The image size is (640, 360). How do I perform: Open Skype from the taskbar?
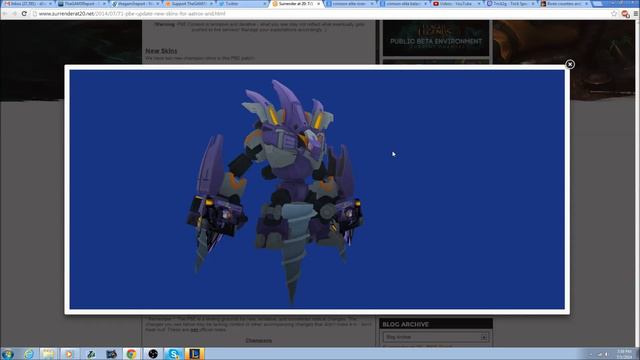coord(173,354)
